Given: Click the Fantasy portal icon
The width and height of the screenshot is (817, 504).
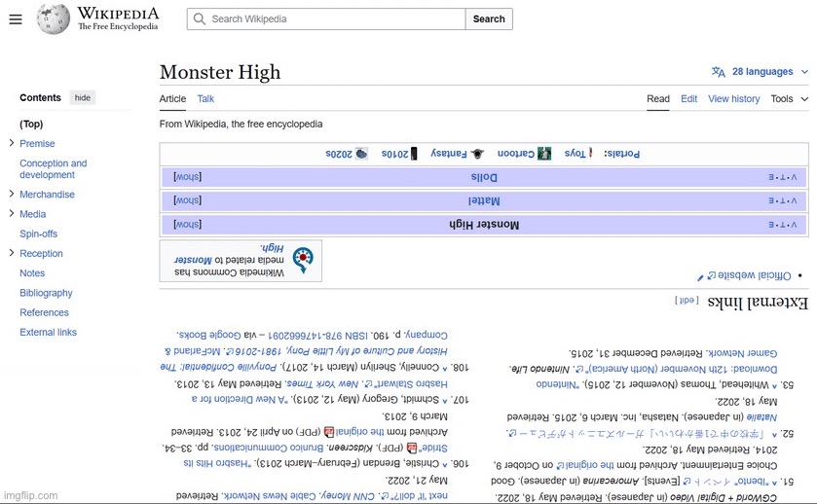Looking at the screenshot, I should (x=477, y=154).
